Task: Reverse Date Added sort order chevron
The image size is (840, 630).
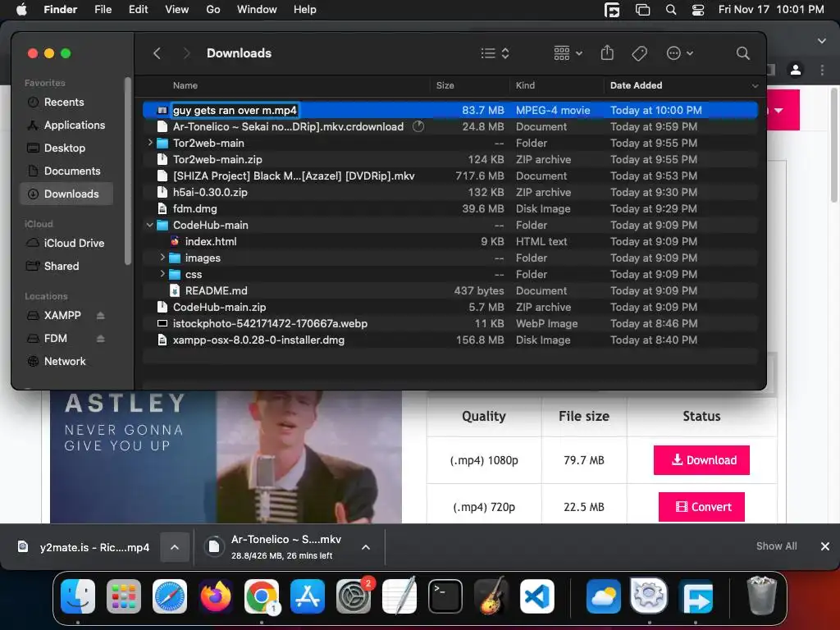Action: [x=755, y=85]
